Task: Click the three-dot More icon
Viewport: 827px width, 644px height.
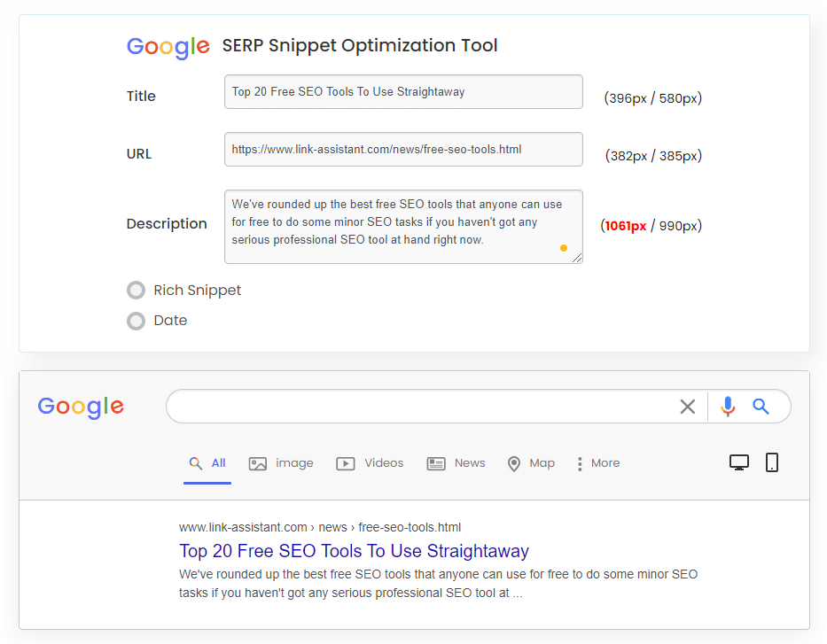Action: tap(580, 464)
